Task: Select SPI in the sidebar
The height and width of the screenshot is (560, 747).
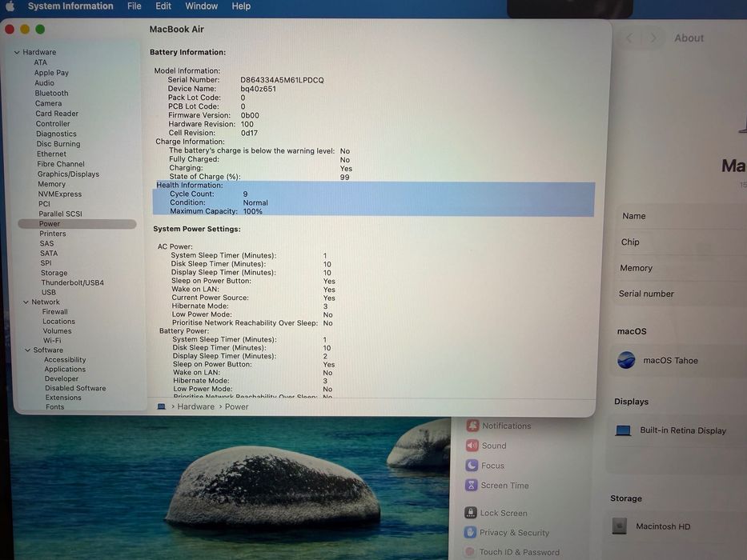Action: click(46, 263)
